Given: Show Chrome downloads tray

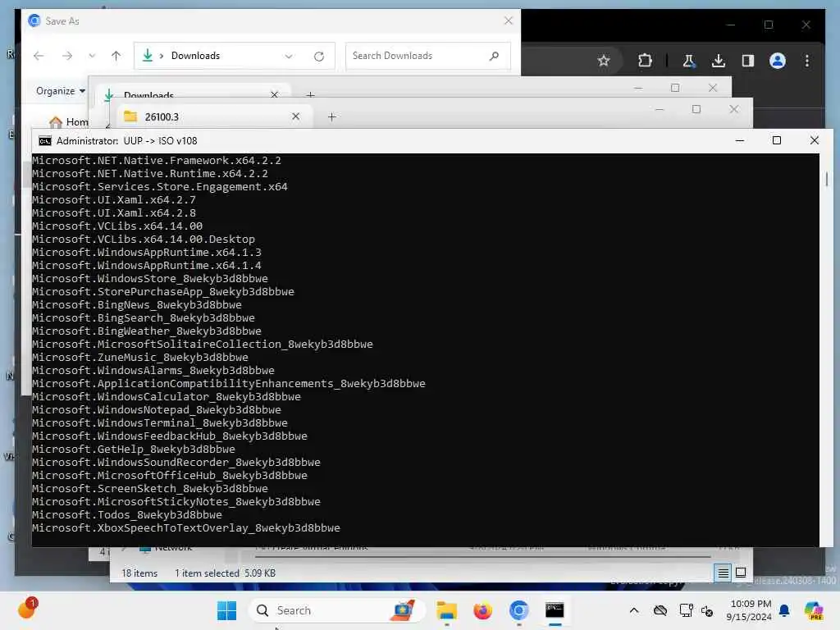Looking at the screenshot, I should (x=719, y=61).
